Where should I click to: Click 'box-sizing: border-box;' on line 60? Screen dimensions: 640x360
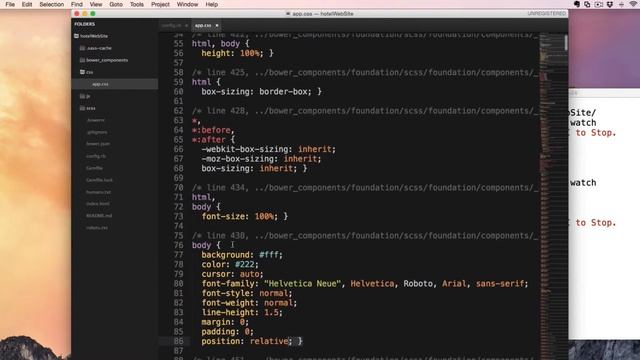(x=256, y=91)
